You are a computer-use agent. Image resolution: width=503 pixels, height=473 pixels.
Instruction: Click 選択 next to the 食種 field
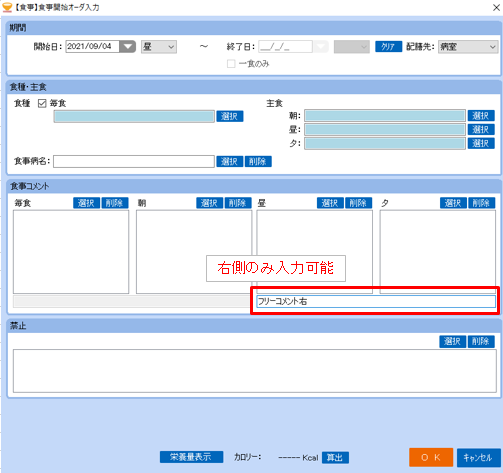[230, 116]
